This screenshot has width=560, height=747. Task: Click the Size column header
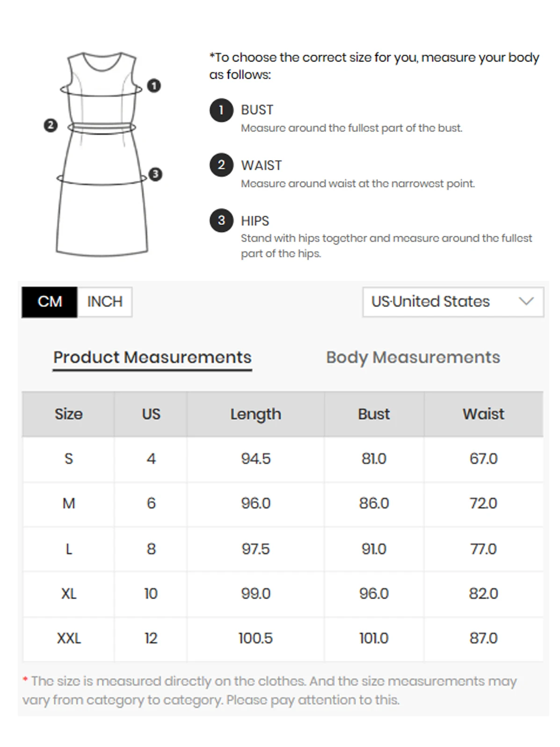click(68, 414)
